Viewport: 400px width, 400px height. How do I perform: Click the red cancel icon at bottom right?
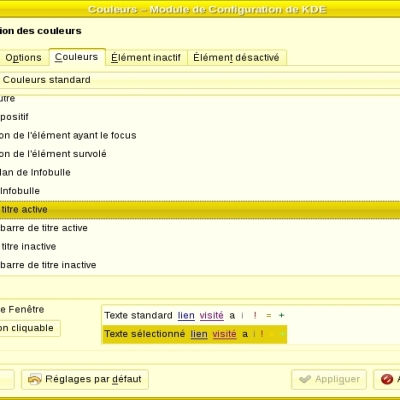tap(387, 379)
